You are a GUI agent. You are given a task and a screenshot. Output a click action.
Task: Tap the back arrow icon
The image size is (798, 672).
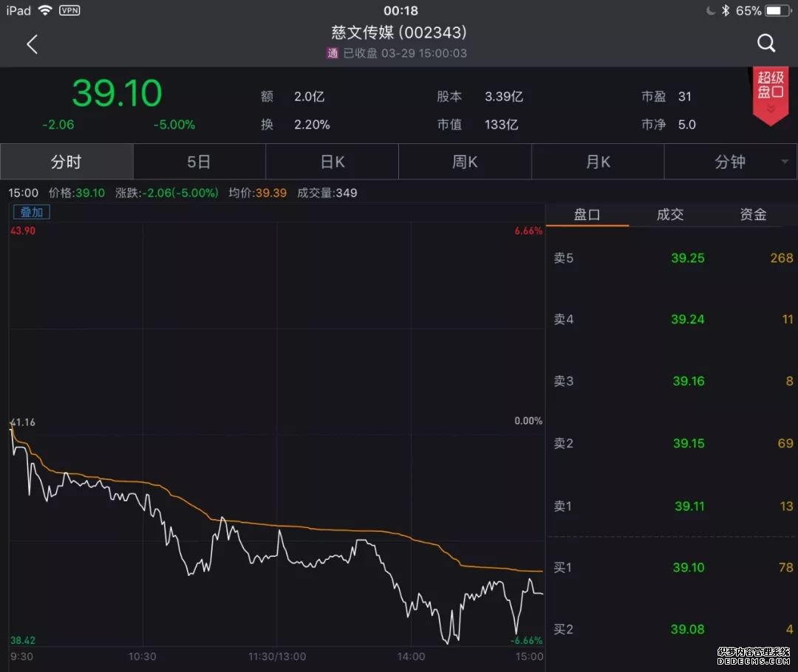(32, 44)
